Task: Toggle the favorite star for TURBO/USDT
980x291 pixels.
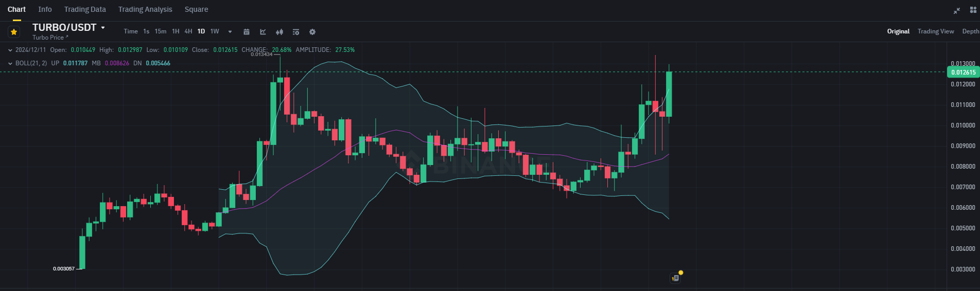Action: tap(14, 32)
